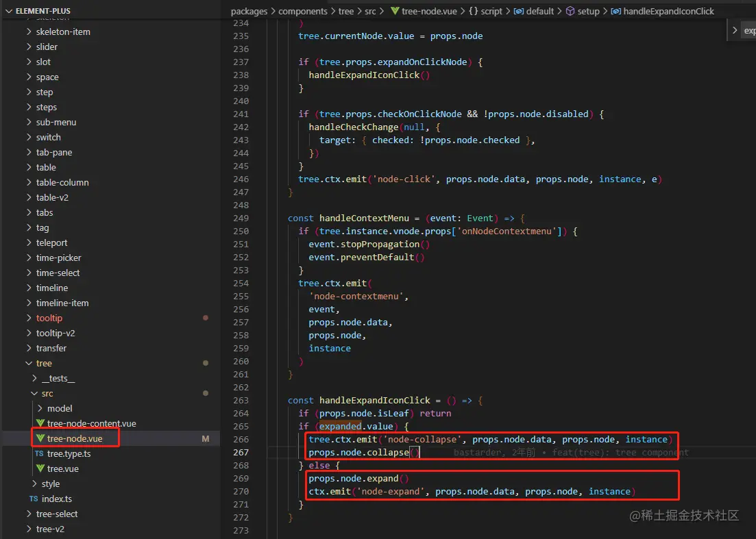This screenshot has width=756, height=539.
Task: Click the Vue icon of tree.vue
Action: 40,468
